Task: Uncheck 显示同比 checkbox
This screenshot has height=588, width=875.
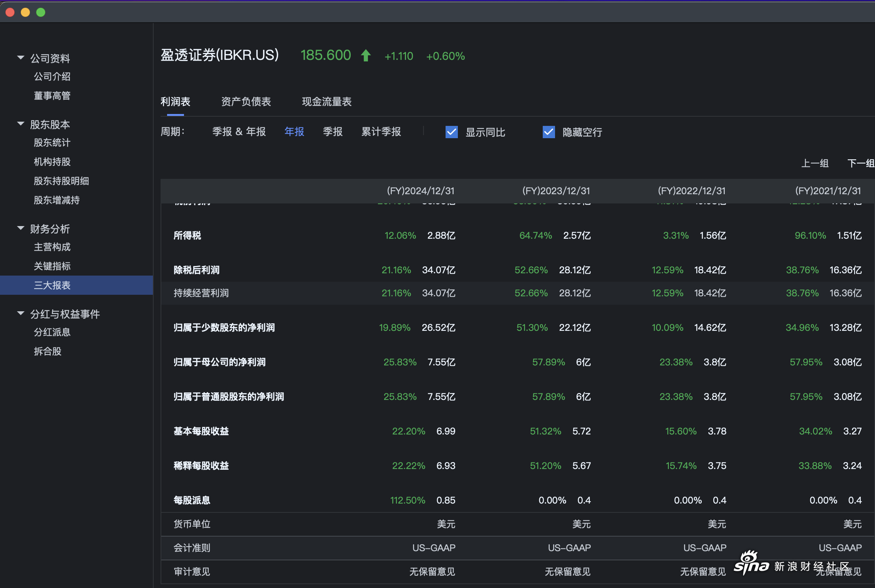Action: tap(452, 132)
